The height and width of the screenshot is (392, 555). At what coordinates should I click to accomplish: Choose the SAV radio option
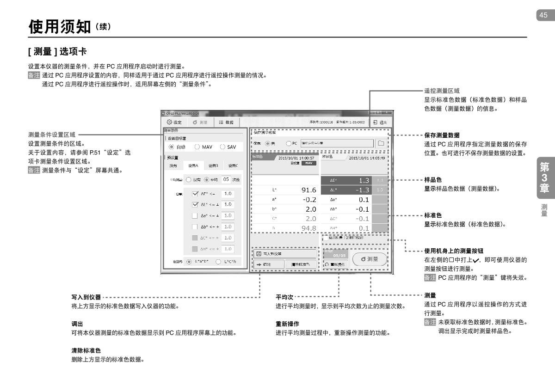pos(222,147)
